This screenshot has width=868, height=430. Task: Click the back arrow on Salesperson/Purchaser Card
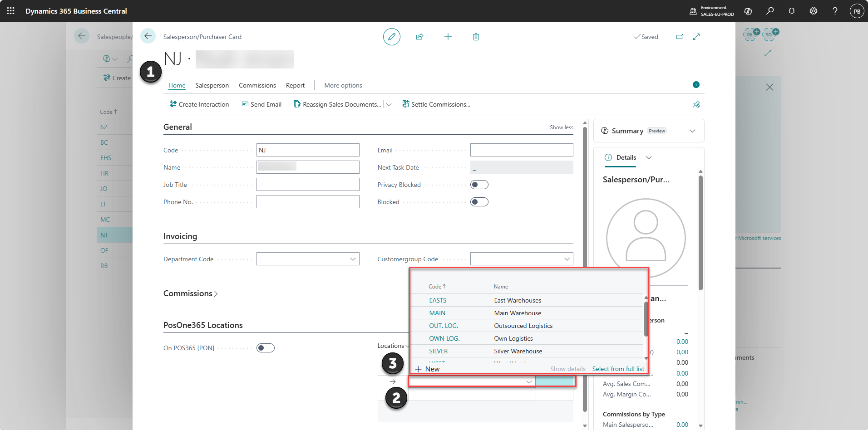click(148, 36)
